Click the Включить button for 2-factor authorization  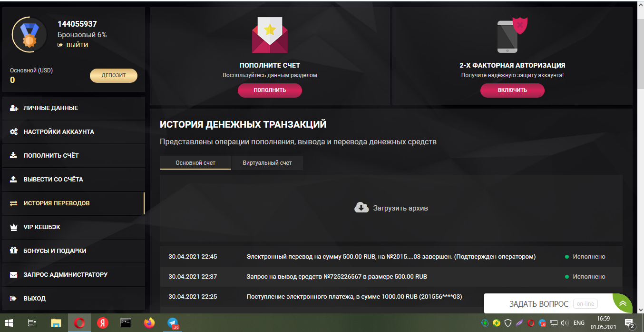[x=512, y=90]
